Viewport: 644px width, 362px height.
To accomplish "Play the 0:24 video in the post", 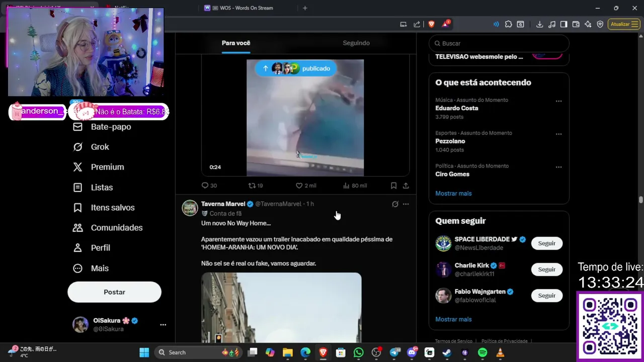I will click(305, 118).
